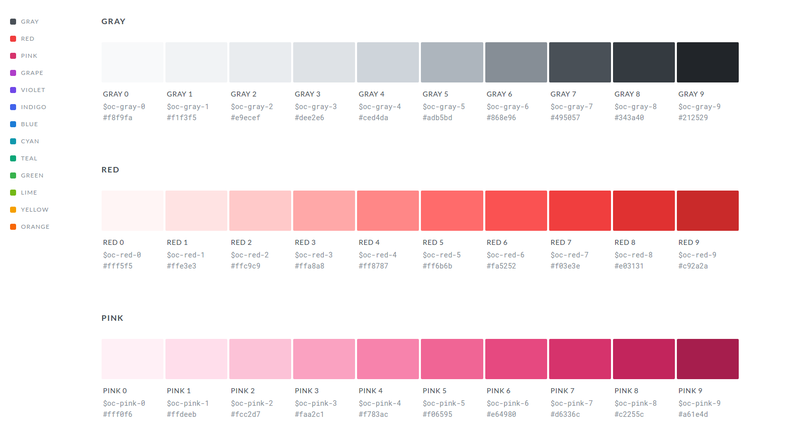Choose the Pink 4 color swatch
785x444 pixels.
(388, 359)
